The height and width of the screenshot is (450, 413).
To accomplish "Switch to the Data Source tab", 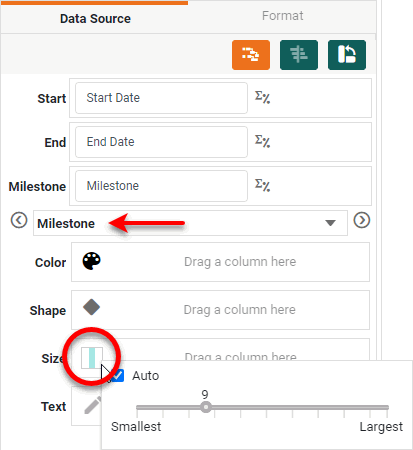I will [95, 18].
